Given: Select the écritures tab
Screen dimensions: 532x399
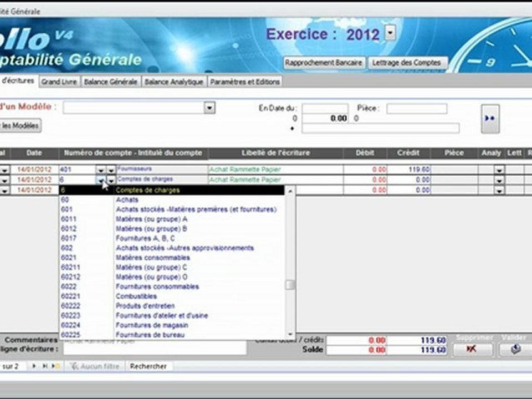Looking at the screenshot, I should (x=18, y=81).
